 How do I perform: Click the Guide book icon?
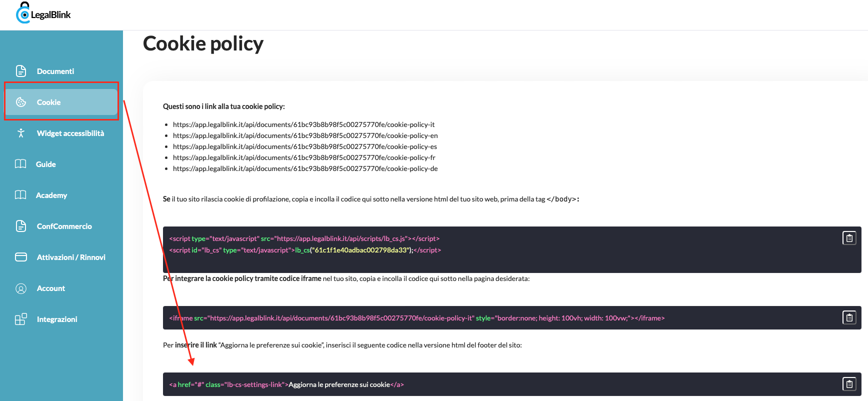(20, 164)
